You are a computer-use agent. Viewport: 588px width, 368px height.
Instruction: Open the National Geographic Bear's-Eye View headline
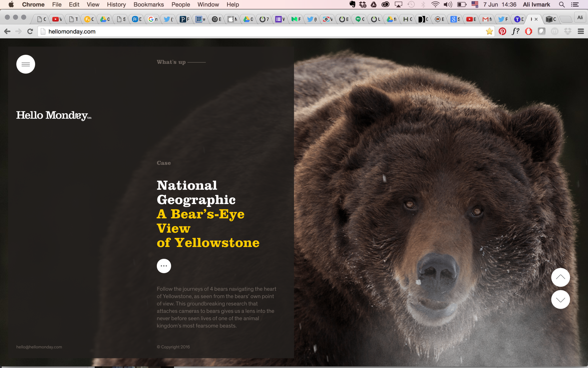pos(208,214)
